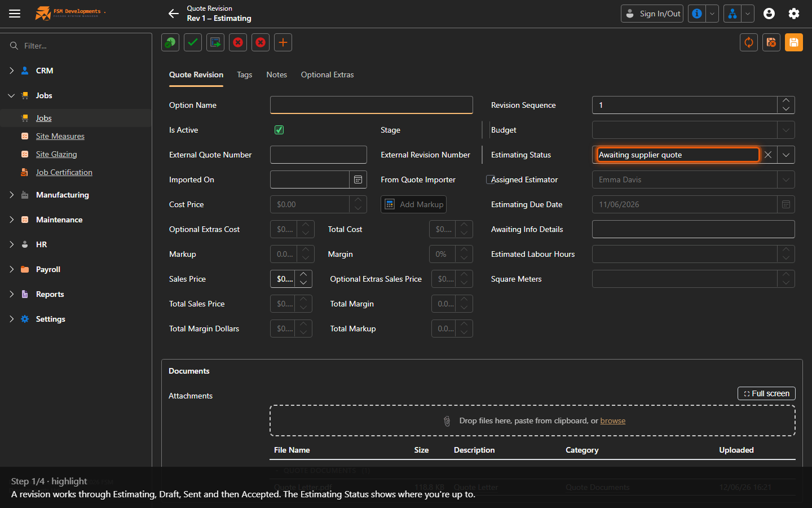Click the browse link in Attachments
The width and height of the screenshot is (812, 508).
click(x=612, y=421)
